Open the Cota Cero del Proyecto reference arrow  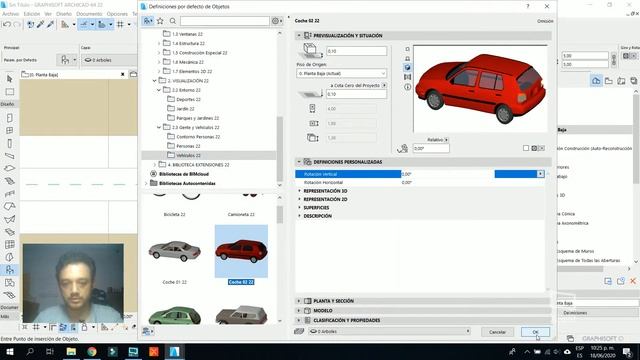384,85
